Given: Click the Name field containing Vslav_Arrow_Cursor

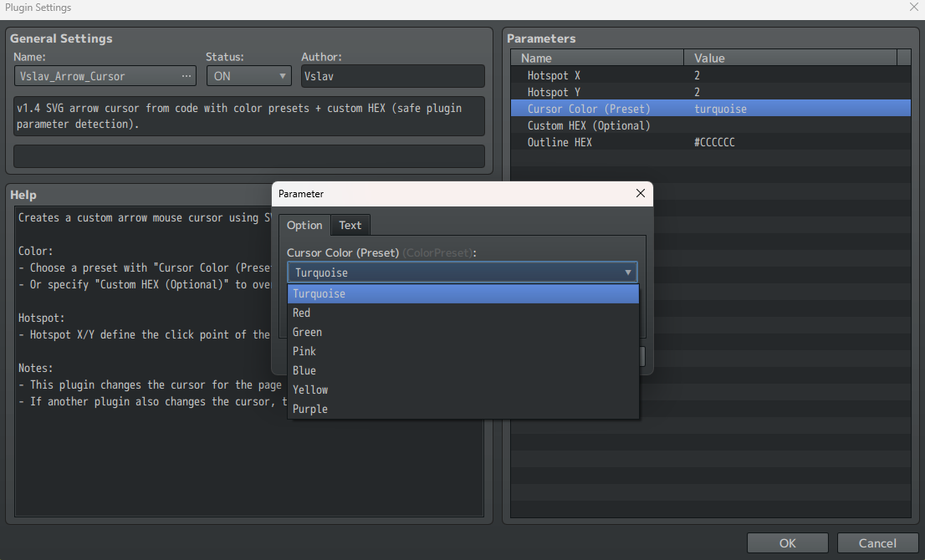Looking at the screenshot, I should click(x=96, y=76).
